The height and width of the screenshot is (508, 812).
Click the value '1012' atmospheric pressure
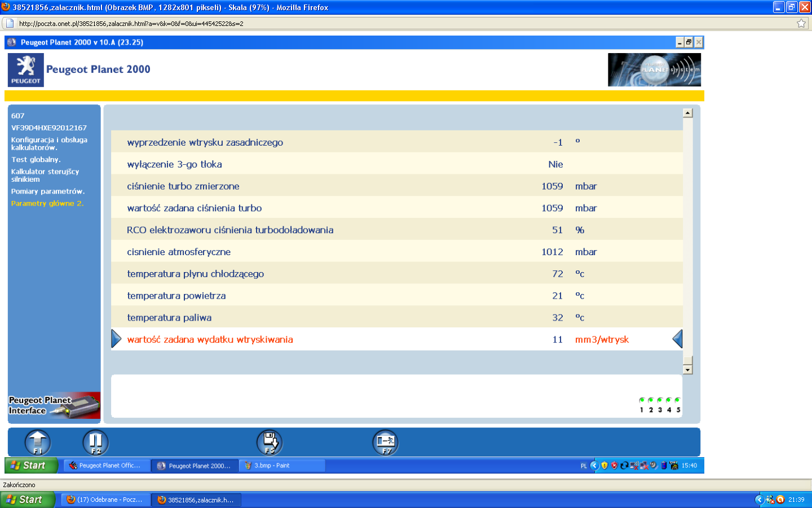click(552, 252)
